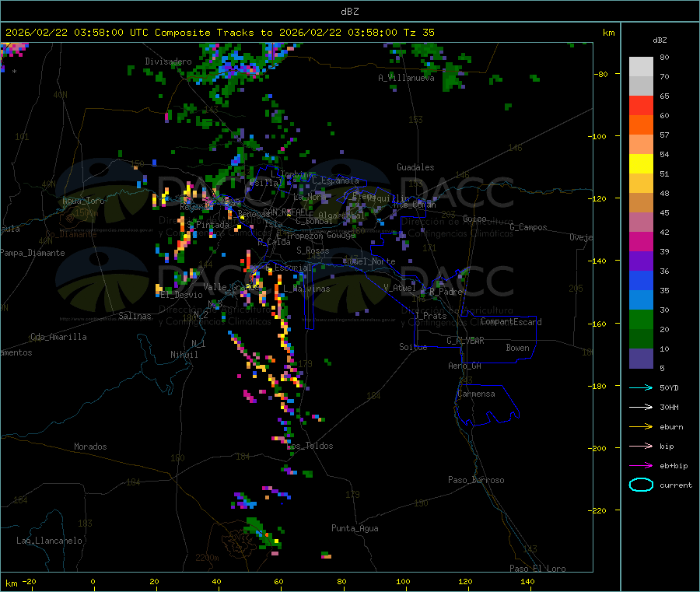The height and width of the screenshot is (592, 700).
Task: Click the 'CompantEscard' place label
Action: 512,322
